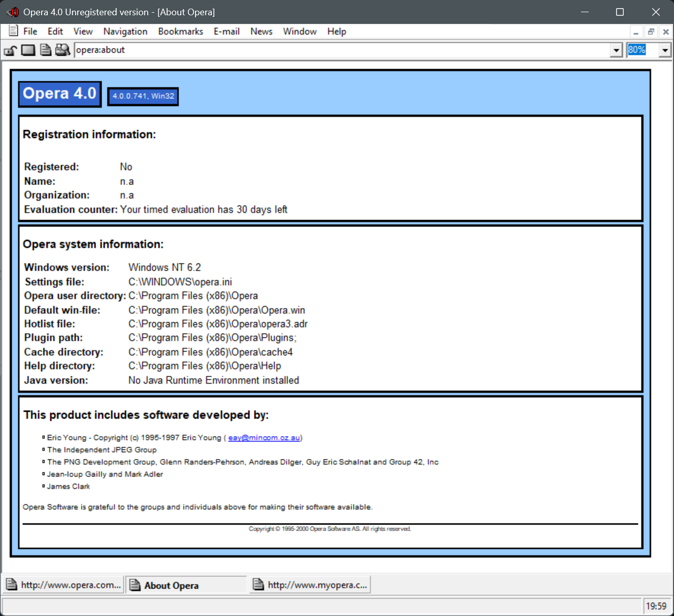Click the 19:59 clock in status bar
Screen dimensions: 674x616
pos(656,606)
